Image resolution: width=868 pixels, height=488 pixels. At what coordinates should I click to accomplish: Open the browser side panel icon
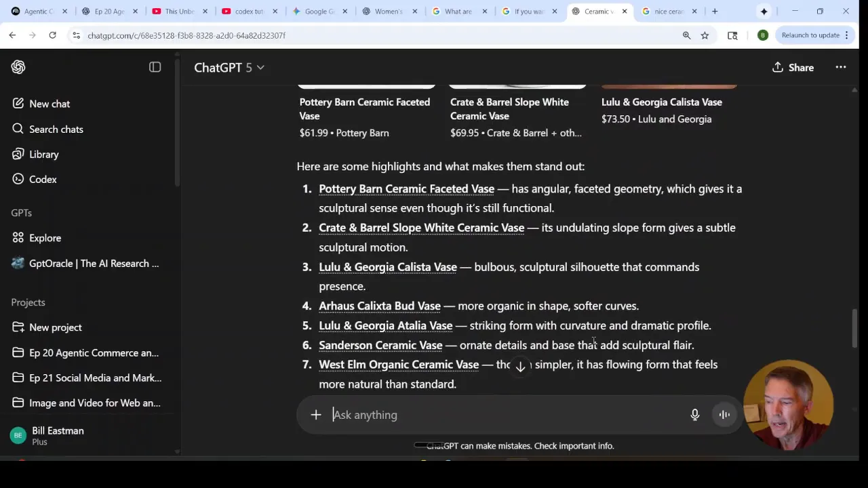coord(732,35)
